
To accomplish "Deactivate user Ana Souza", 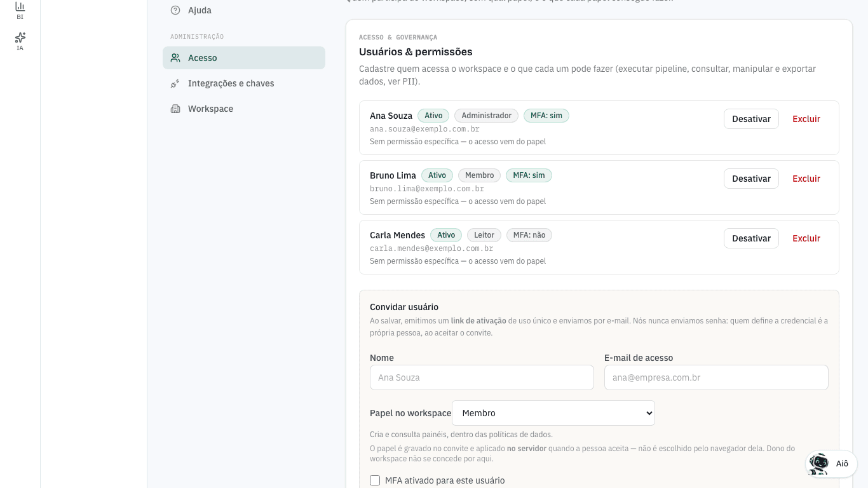I will [751, 119].
